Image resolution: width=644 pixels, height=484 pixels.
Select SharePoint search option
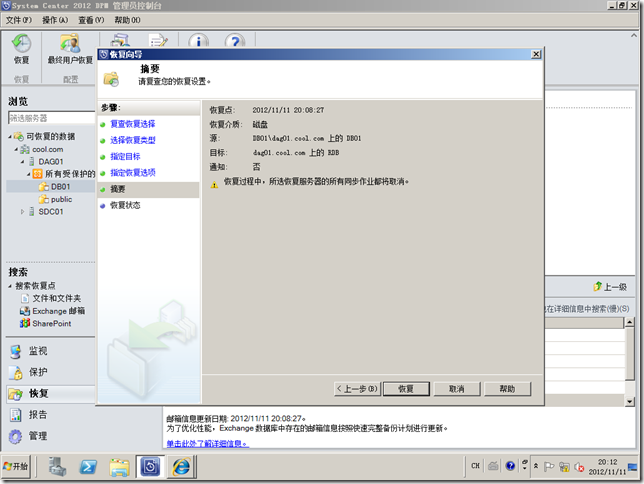pos(46,324)
